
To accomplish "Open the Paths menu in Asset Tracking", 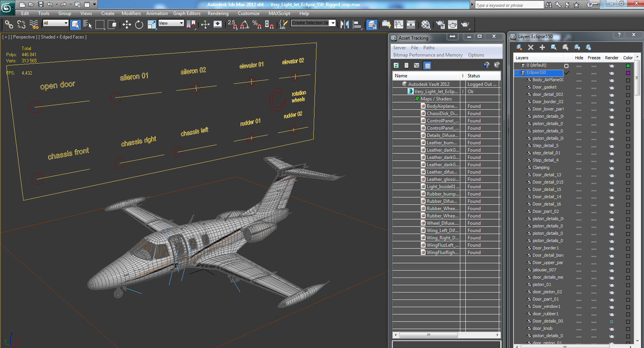I will pyautogui.click(x=429, y=48).
